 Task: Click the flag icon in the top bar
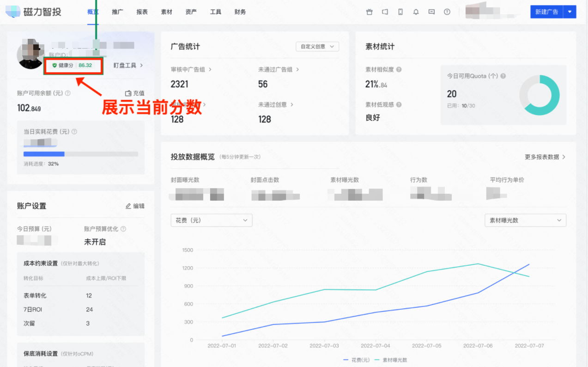coord(385,12)
